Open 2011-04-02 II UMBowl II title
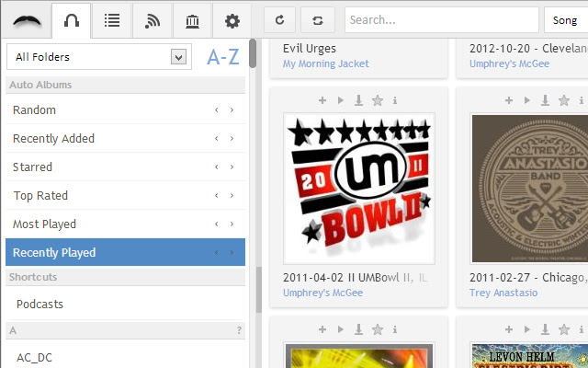Image resolution: width=588 pixels, height=368 pixels. (356, 278)
